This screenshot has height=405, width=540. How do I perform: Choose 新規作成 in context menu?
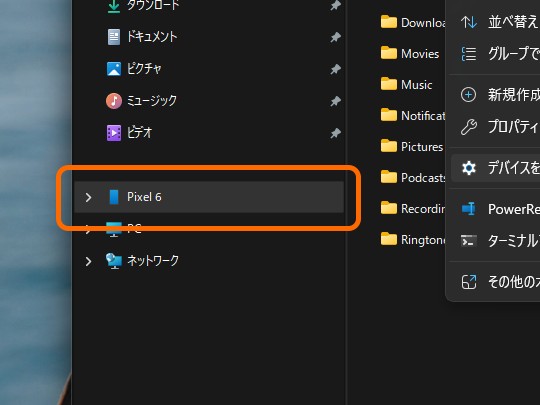pyautogui.click(x=499, y=95)
